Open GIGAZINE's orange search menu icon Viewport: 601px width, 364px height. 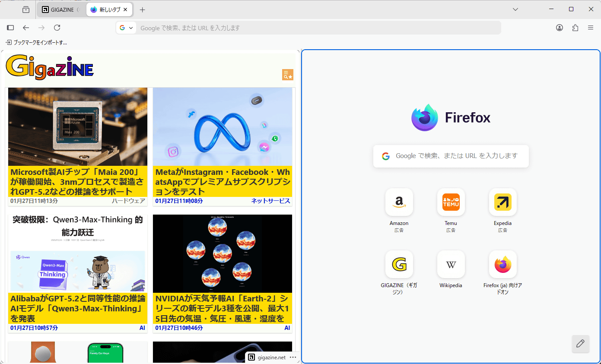pyautogui.click(x=288, y=75)
